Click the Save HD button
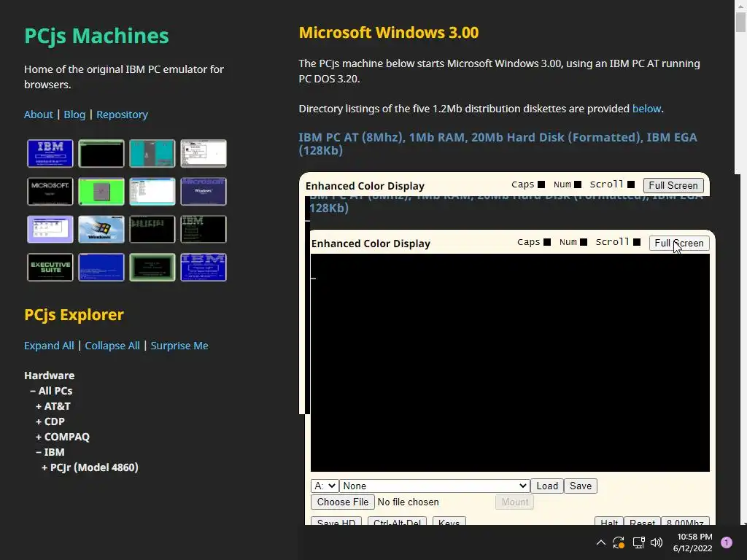747x560 pixels. pos(336,521)
